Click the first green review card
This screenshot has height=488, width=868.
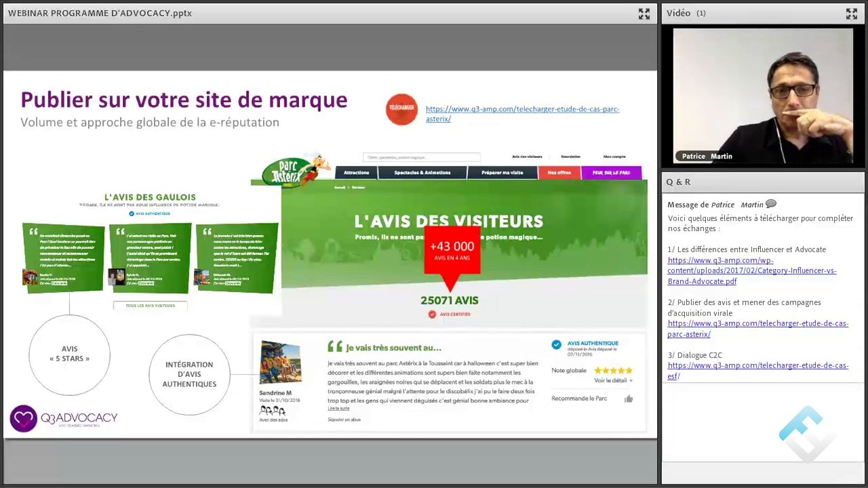point(63,257)
